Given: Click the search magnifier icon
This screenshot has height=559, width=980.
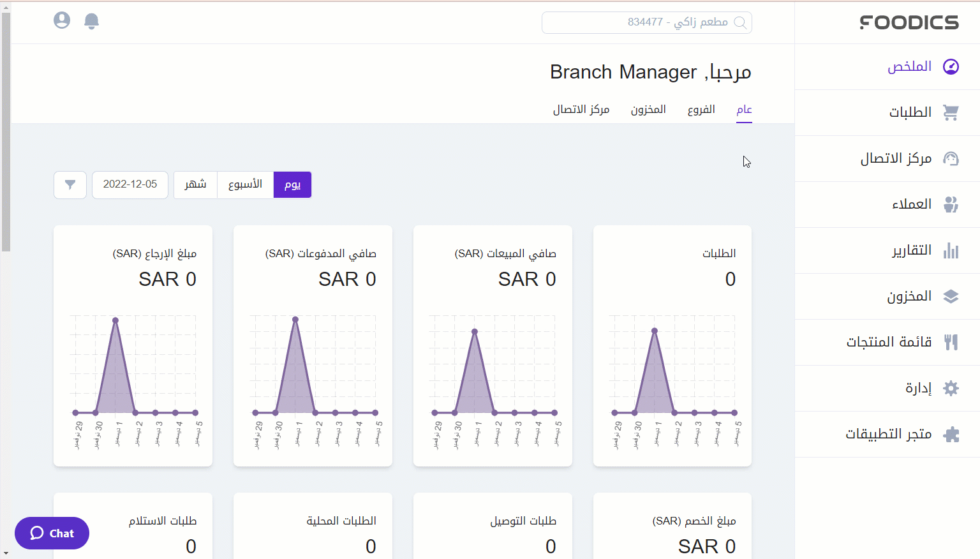Looking at the screenshot, I should (740, 22).
